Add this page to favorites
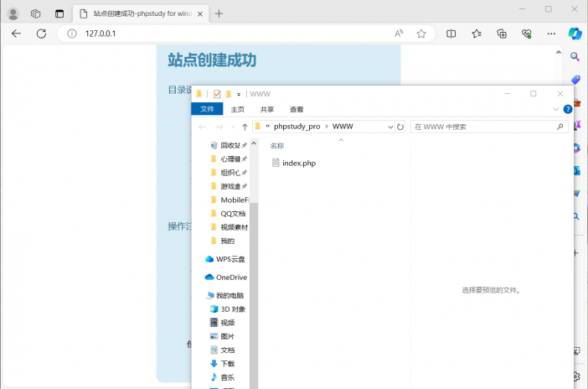The width and height of the screenshot is (588, 389). pyautogui.click(x=421, y=34)
